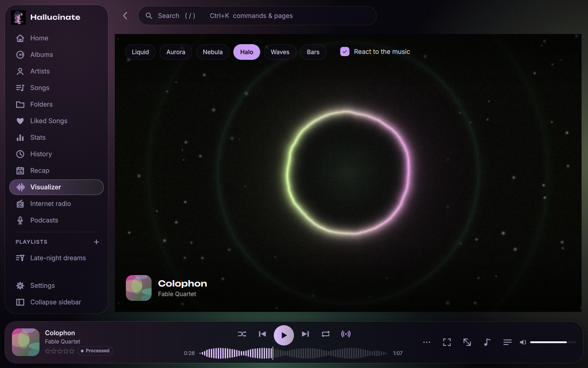Uncheck React to the music checkbox
The image size is (588, 368).
point(345,52)
